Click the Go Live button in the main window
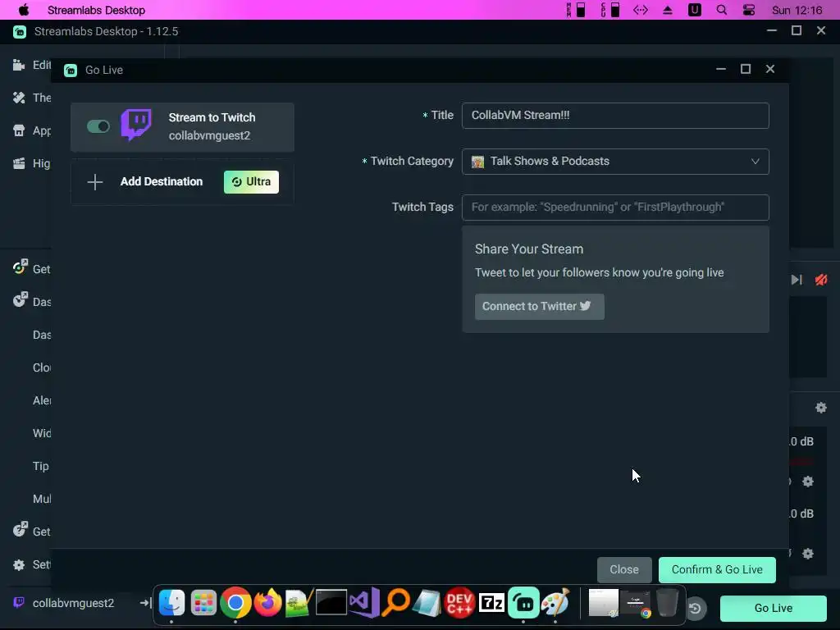Image resolution: width=840 pixels, height=630 pixels. coord(773,608)
